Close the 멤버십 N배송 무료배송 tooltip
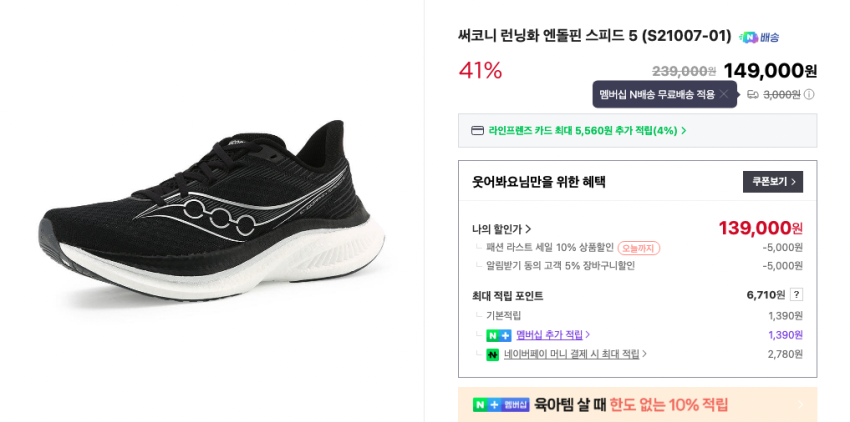The height and width of the screenshot is (422, 850). click(724, 94)
